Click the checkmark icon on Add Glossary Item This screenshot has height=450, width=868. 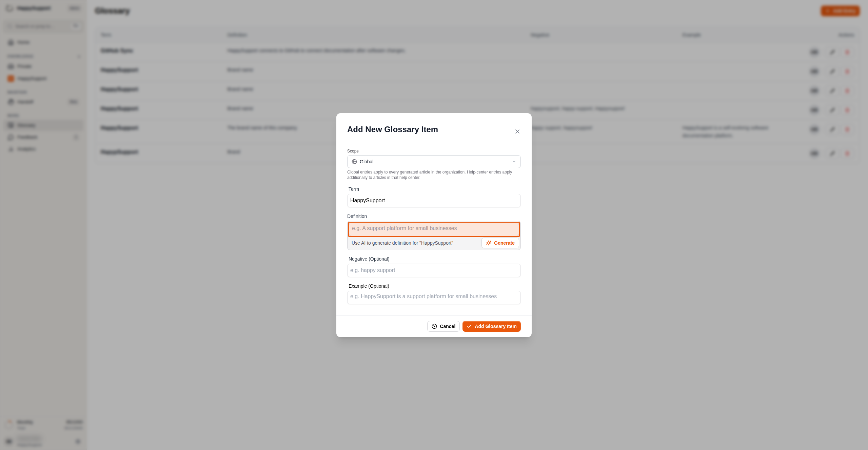(469, 326)
